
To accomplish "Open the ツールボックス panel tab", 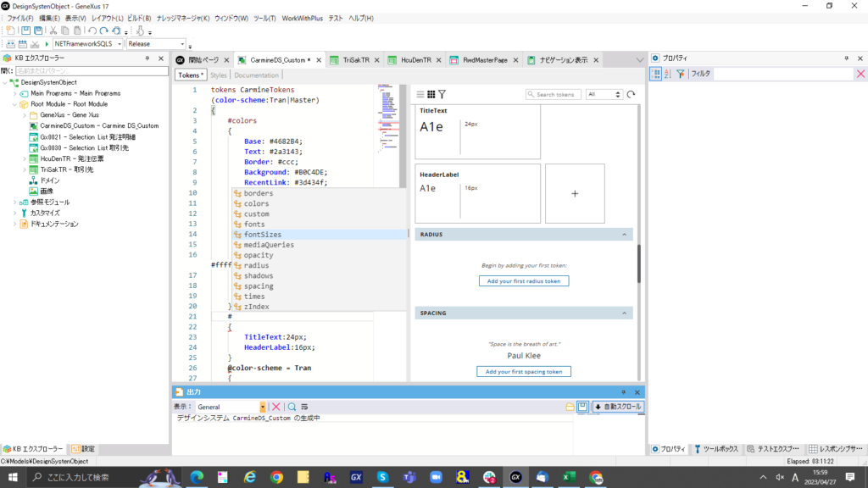I will click(716, 449).
